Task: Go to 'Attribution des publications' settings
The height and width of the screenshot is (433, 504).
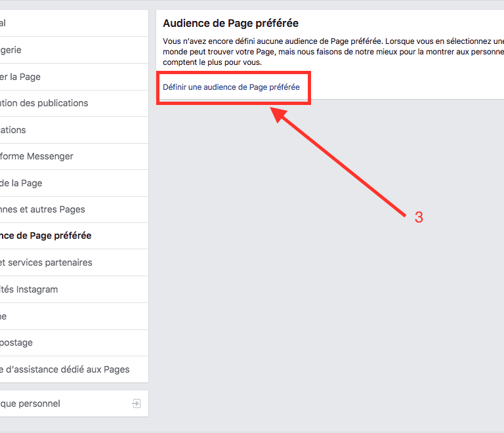Action: (x=46, y=103)
